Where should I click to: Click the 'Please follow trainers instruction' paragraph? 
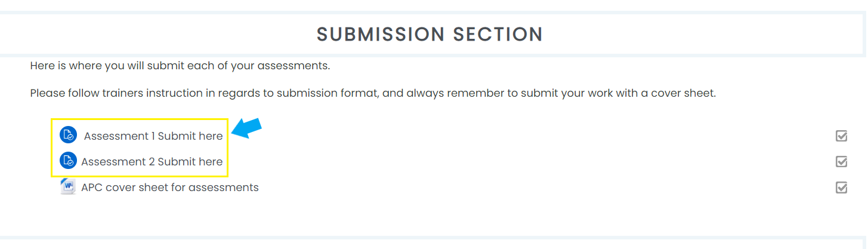(x=373, y=94)
